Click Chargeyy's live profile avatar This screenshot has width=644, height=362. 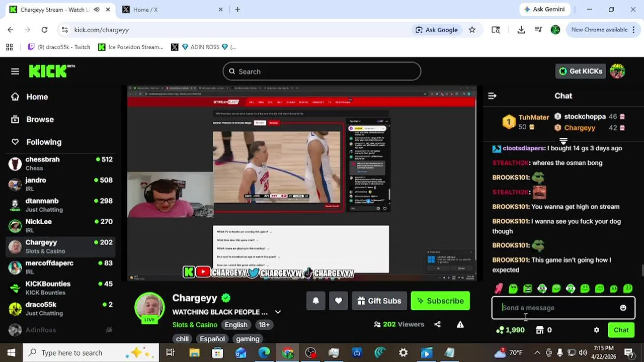coord(149,307)
